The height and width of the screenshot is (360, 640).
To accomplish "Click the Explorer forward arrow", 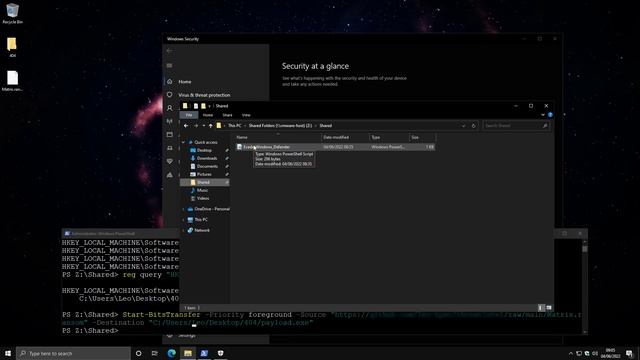I will 196,126.
